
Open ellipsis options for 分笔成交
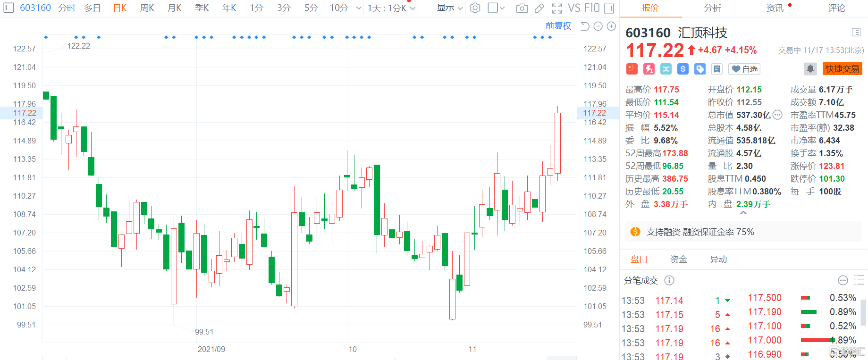pos(843,280)
